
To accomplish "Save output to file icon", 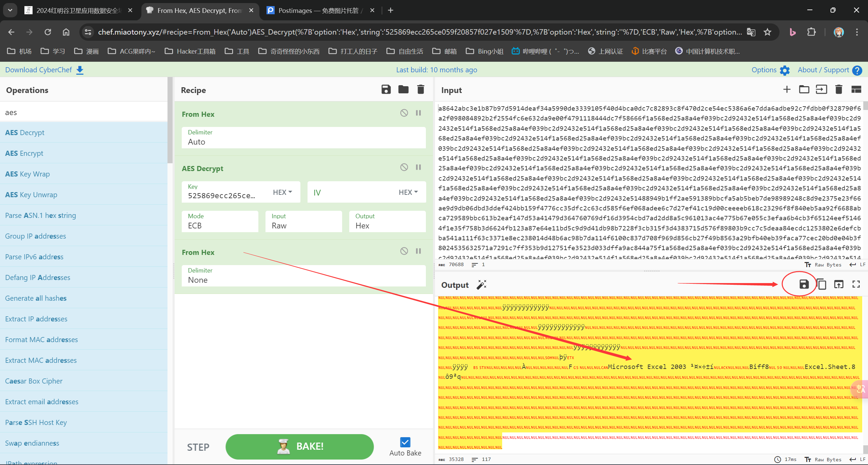I will click(804, 284).
